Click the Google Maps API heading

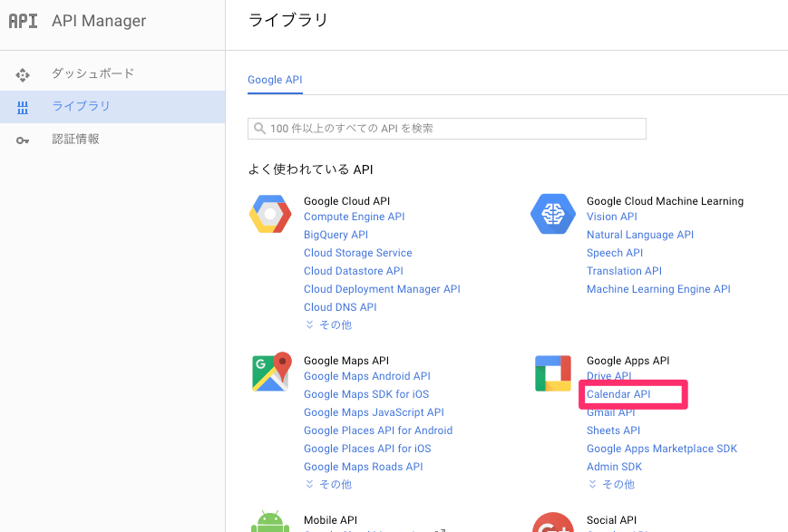[346, 361]
